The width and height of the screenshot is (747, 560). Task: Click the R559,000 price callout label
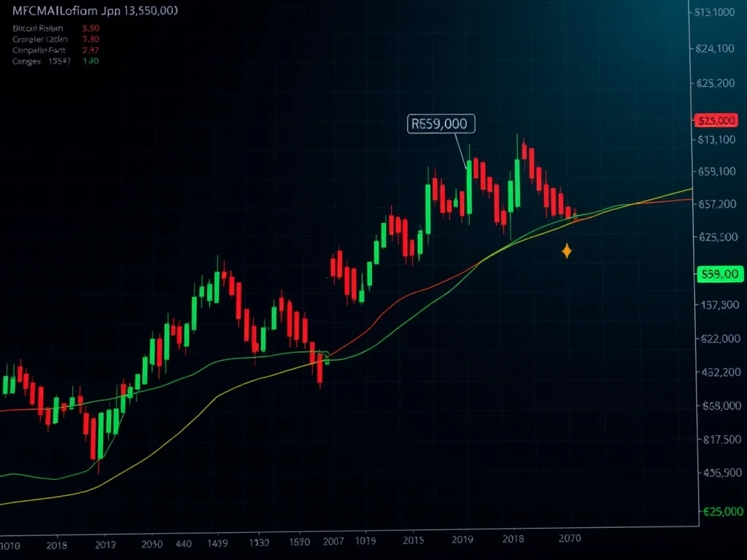pyautogui.click(x=440, y=124)
